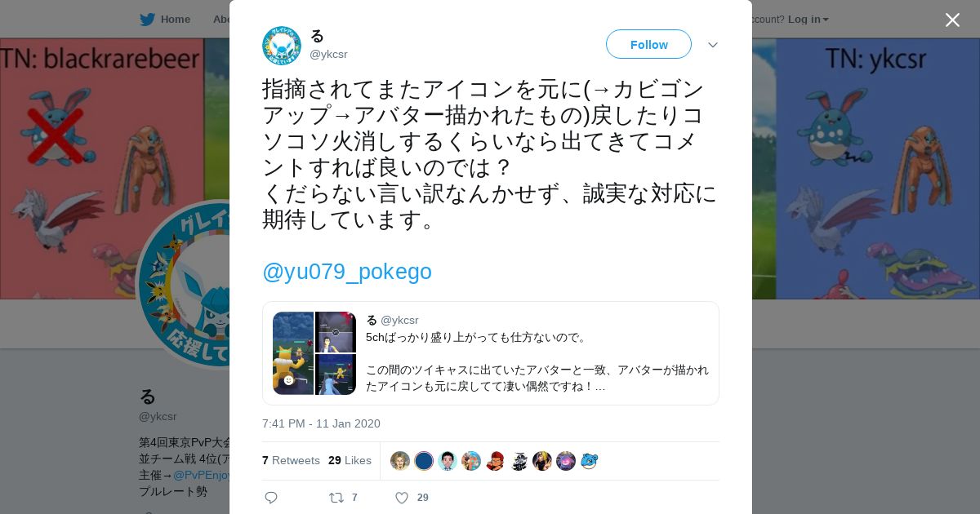Click the dark blue circle liker avatar
This screenshot has height=514, width=980.
pos(424,461)
